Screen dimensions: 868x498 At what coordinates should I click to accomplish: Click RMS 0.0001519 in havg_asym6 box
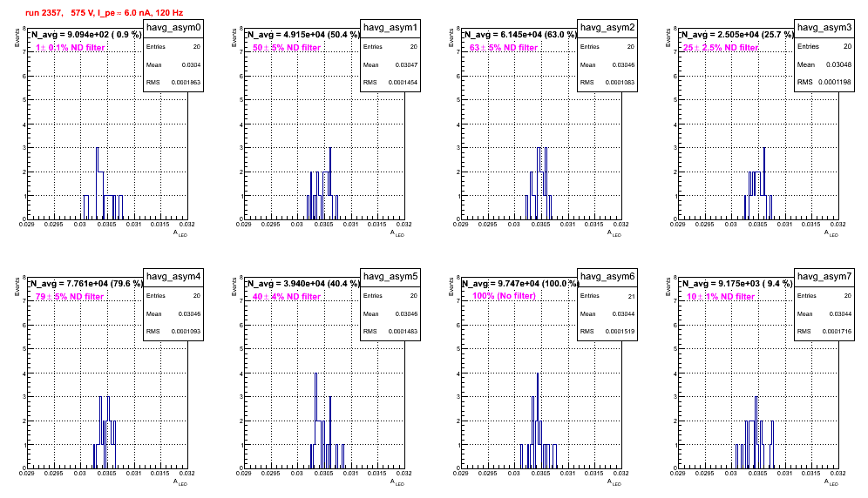pos(607,332)
